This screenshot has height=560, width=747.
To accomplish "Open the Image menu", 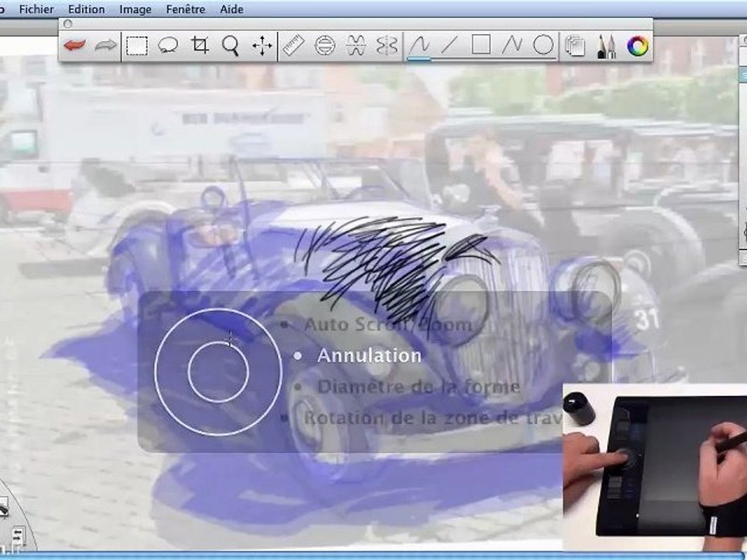I will click(x=135, y=9).
